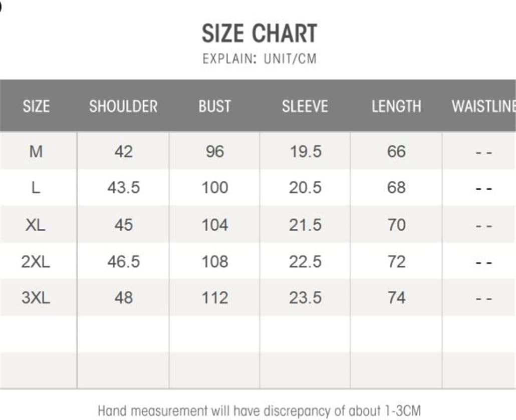Select the M size row label
Screen dimensions: 516x420
point(36,151)
